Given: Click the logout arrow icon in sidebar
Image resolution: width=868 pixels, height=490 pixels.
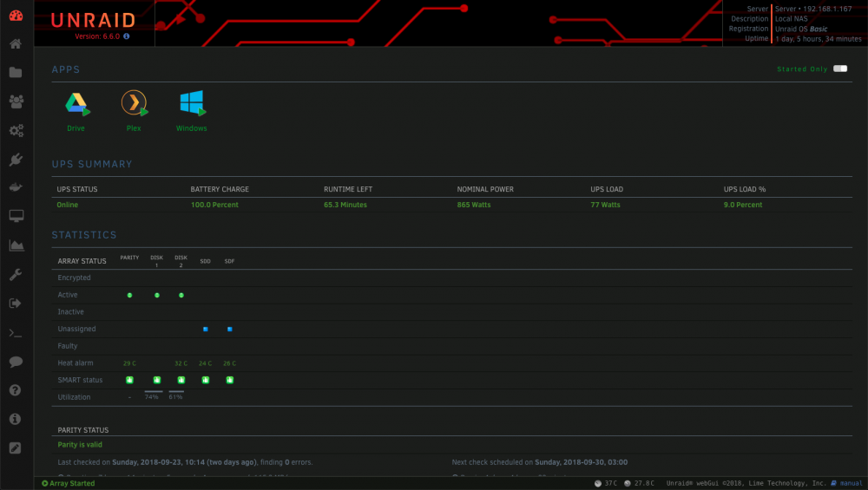Looking at the screenshot, I should pos(16,303).
